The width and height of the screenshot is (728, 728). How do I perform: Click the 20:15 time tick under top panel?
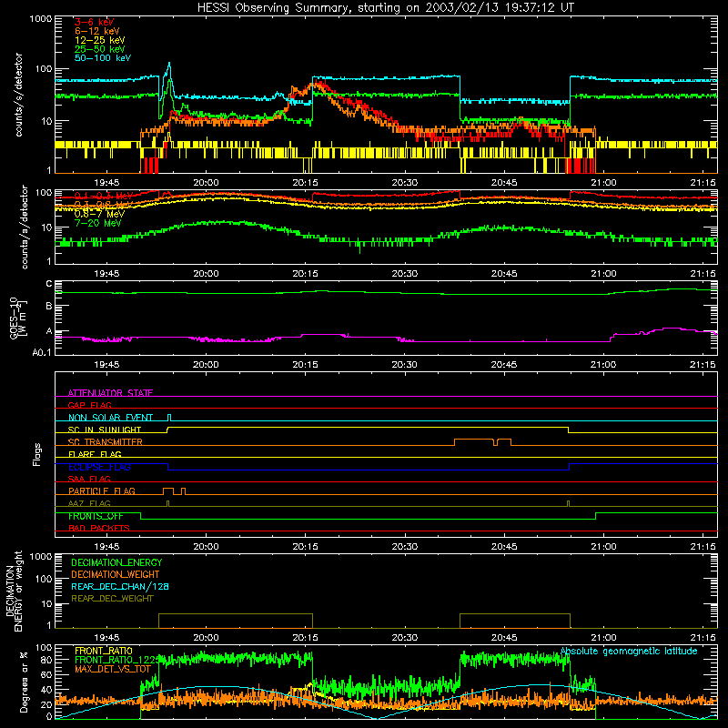pyautogui.click(x=305, y=183)
